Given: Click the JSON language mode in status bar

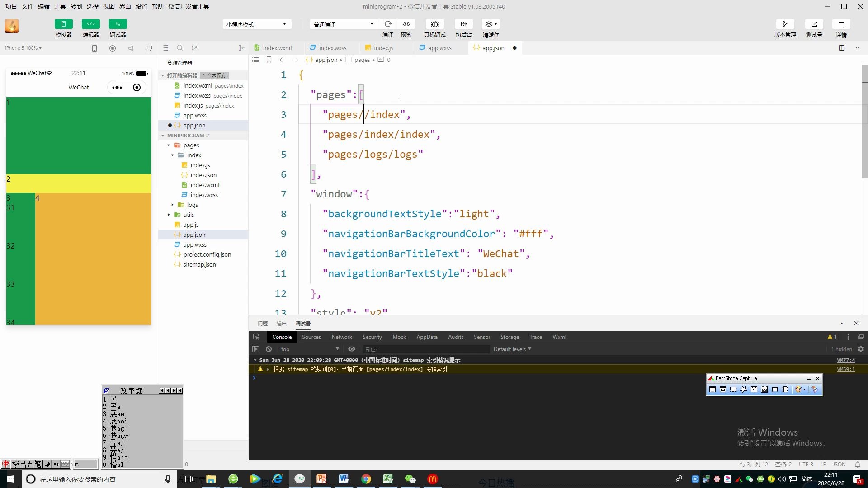Looking at the screenshot, I should point(839,465).
